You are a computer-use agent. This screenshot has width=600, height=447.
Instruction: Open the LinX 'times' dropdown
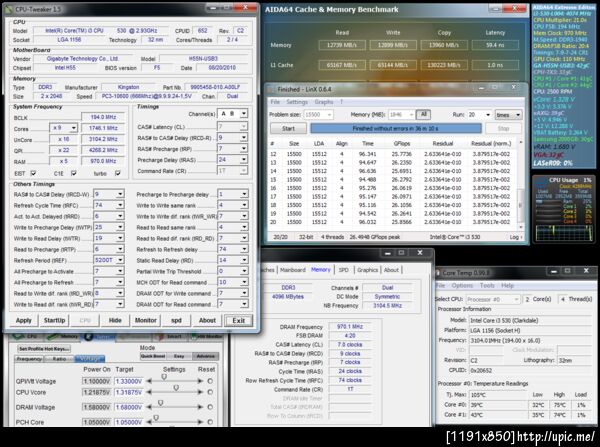coord(508,115)
